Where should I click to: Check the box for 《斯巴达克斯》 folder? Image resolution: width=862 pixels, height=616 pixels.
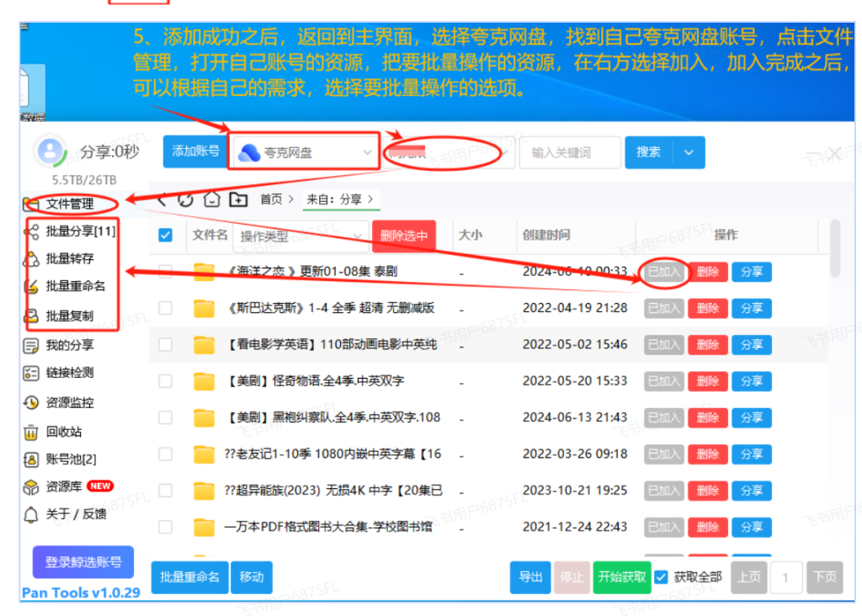(166, 308)
